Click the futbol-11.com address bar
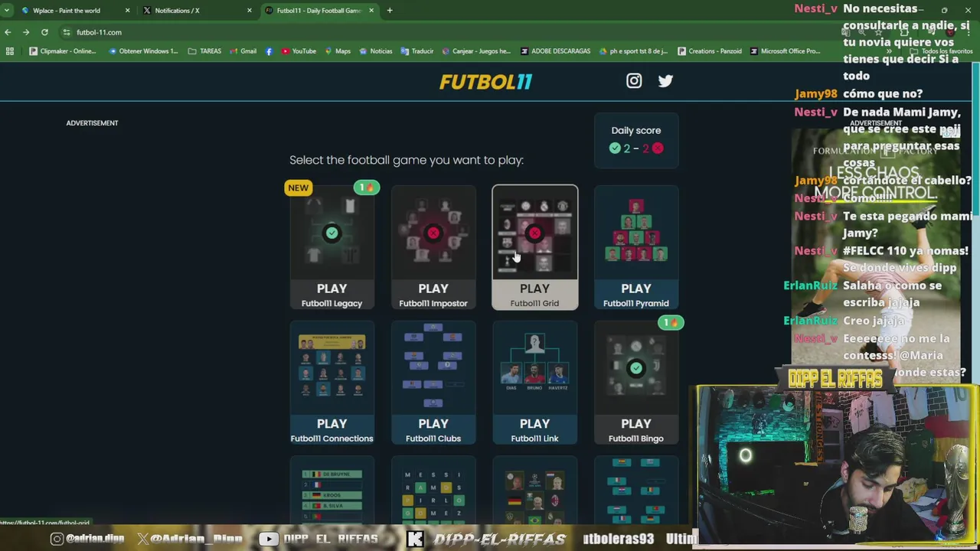Image resolution: width=980 pixels, height=551 pixels. tap(452, 32)
